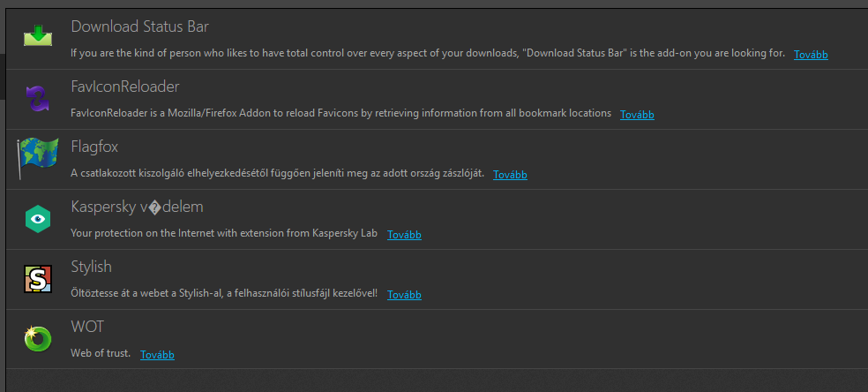
Task: Open the Tovább link for Kaspersky extension
Action: click(x=404, y=234)
